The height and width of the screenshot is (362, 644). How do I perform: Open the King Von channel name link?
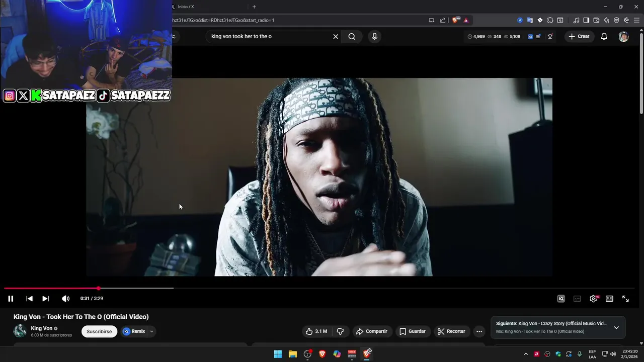click(x=41, y=328)
